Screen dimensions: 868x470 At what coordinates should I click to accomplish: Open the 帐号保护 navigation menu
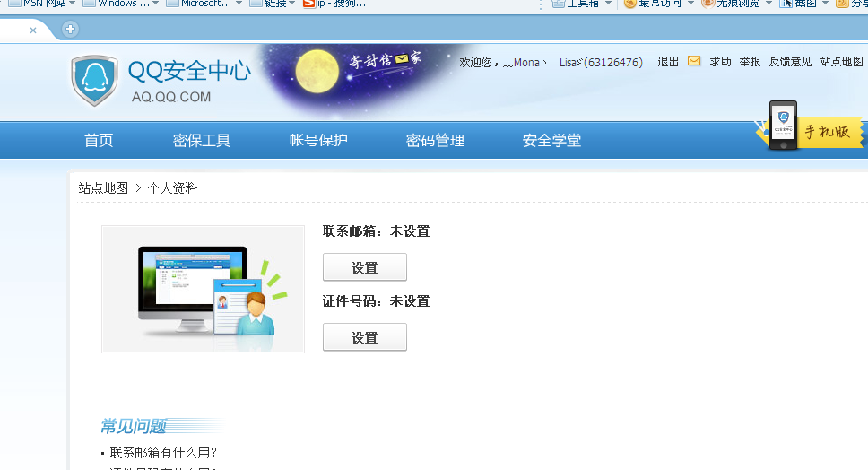[318, 140]
